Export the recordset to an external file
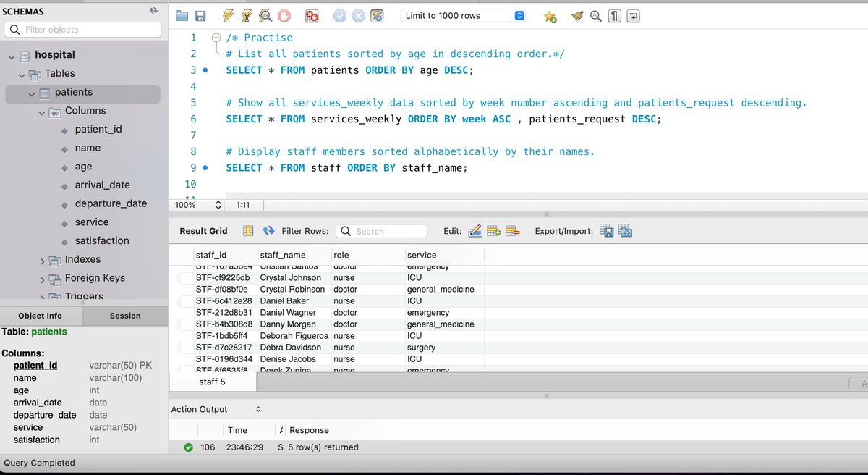The image size is (868, 475). (606, 231)
